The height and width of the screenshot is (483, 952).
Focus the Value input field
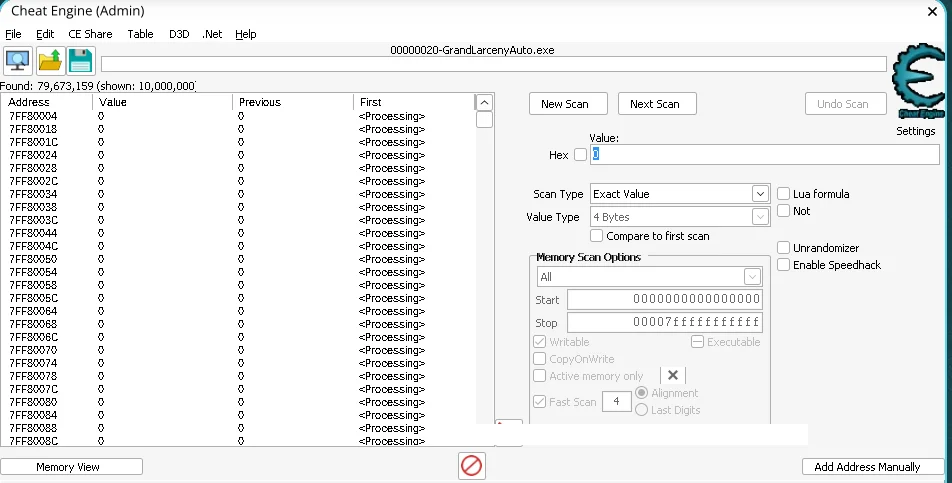pos(764,155)
